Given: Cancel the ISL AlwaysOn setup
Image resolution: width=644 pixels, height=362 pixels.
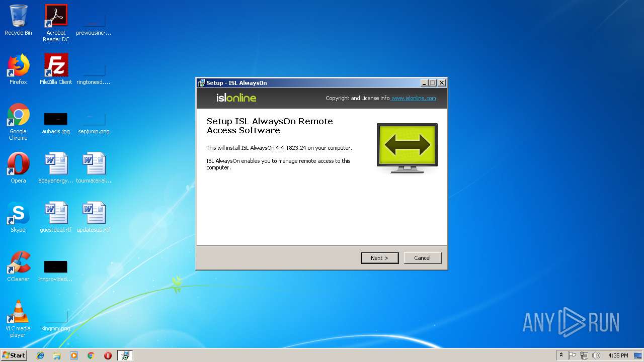Looking at the screenshot, I should pos(423,258).
